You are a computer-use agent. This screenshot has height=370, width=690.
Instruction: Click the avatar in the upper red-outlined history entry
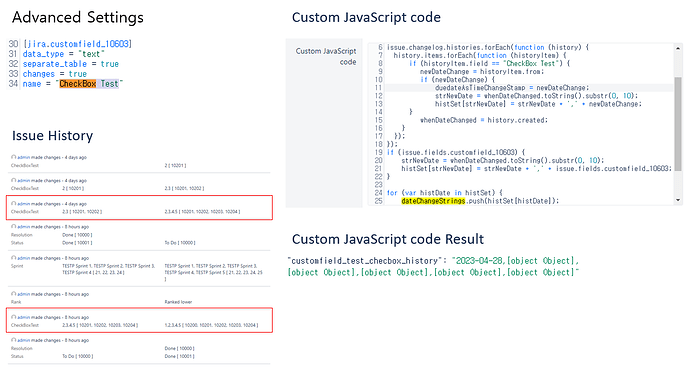coord(14,204)
